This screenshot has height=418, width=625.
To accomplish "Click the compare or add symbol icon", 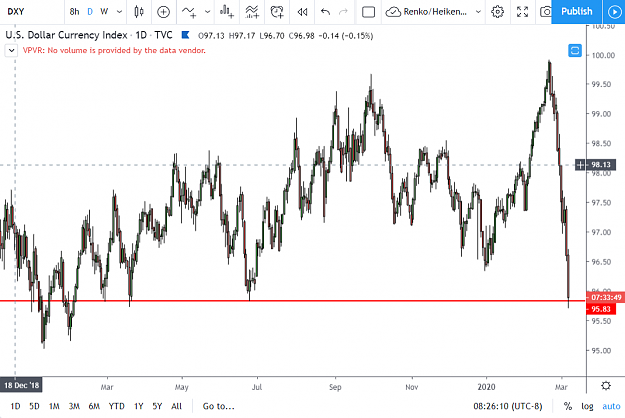I will (x=163, y=12).
